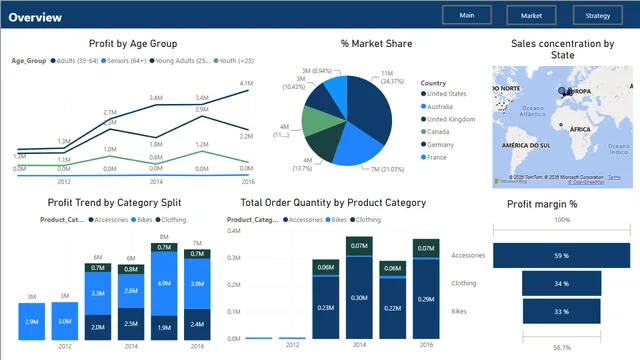Viewport: 640px width, 360px height.
Task: Click the 0.8M Clothing bar segment
Action: (x=131, y=269)
